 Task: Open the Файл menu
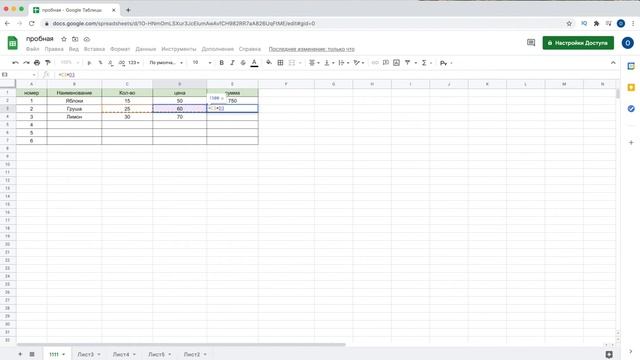pos(33,49)
